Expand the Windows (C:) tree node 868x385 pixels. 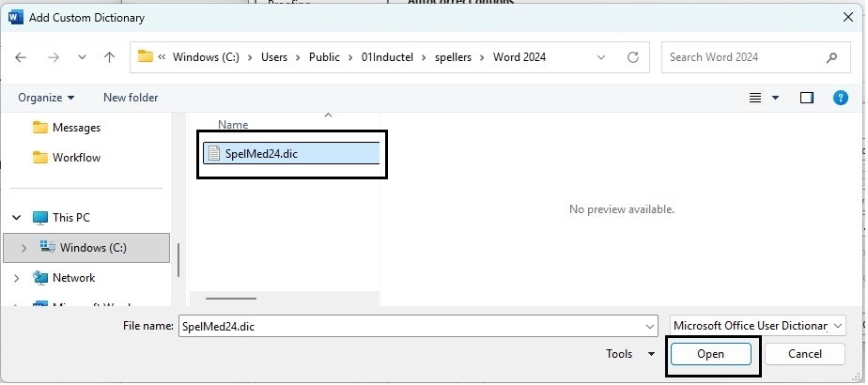click(x=23, y=248)
